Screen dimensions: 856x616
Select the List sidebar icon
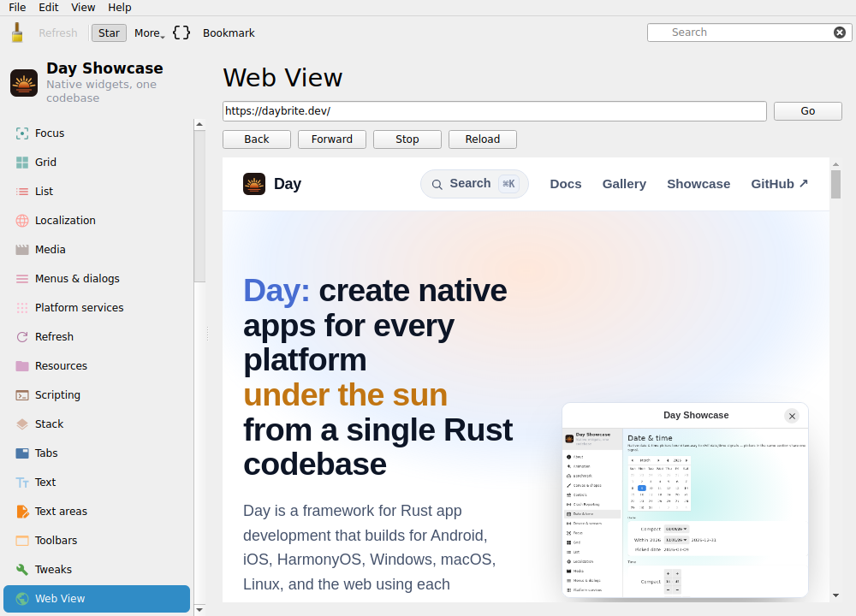22,192
